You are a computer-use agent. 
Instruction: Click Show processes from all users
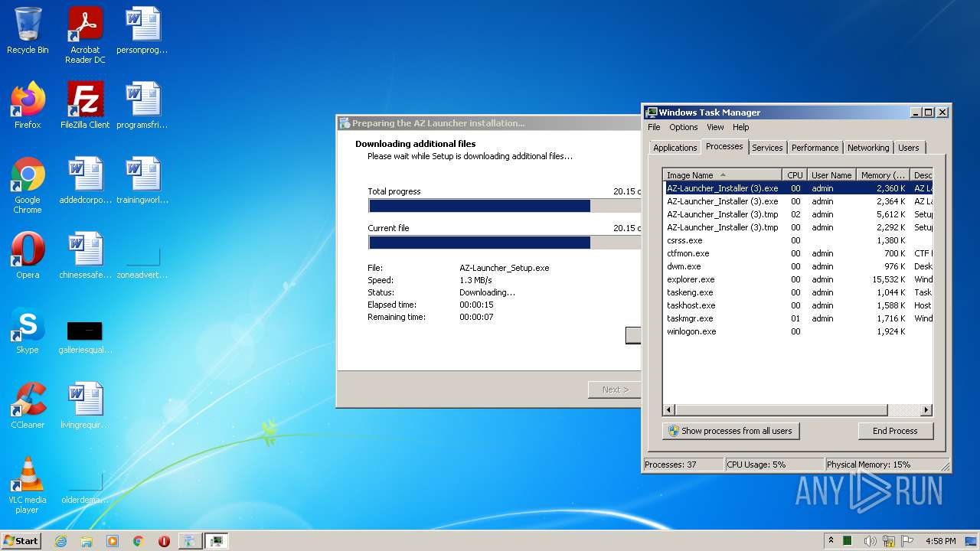click(x=730, y=431)
